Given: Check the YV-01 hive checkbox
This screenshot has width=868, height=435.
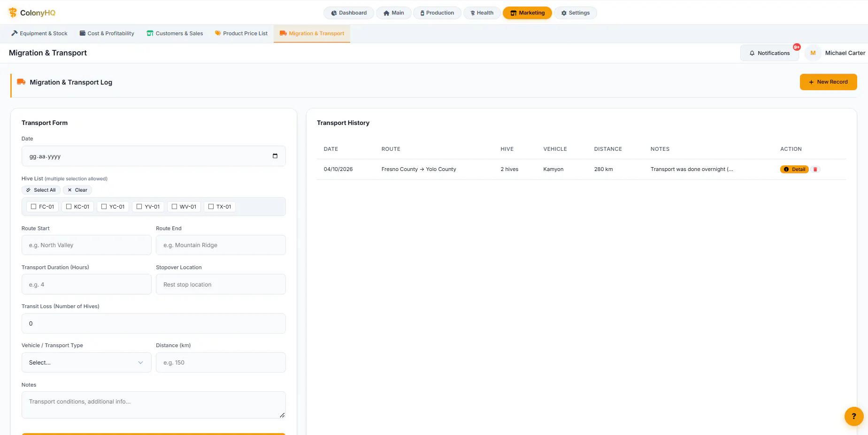Looking at the screenshot, I should tap(139, 207).
